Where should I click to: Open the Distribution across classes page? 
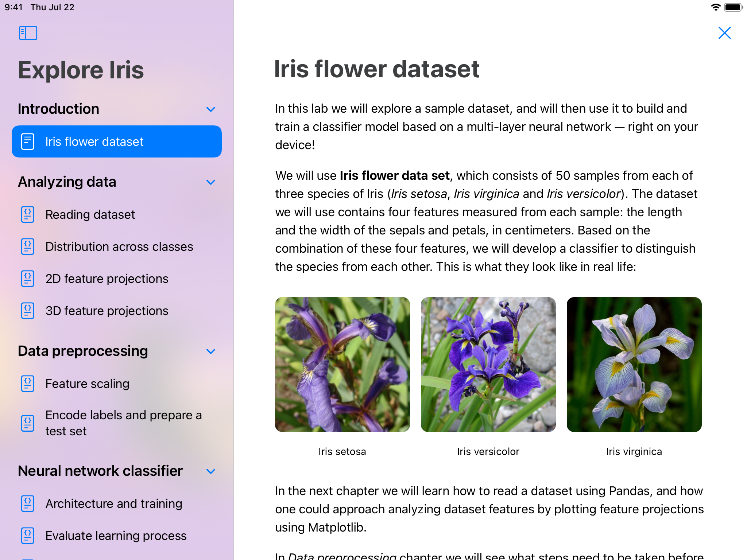[119, 246]
